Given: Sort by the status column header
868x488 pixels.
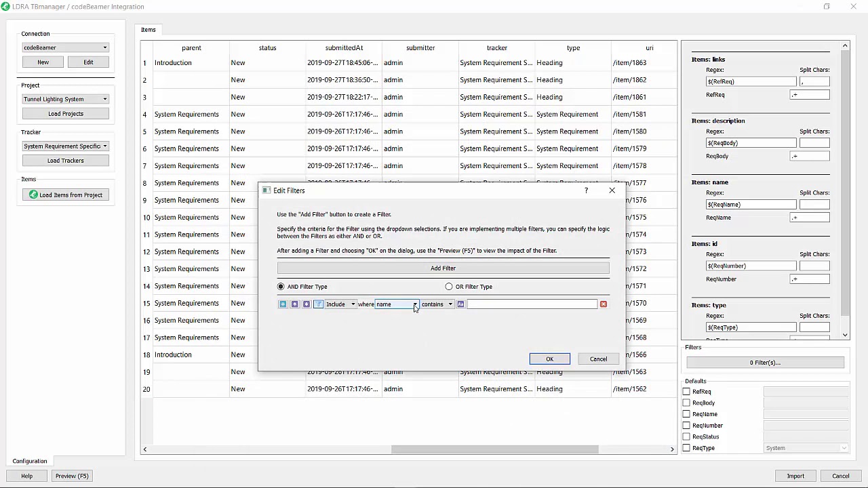Looking at the screenshot, I should 267,48.
